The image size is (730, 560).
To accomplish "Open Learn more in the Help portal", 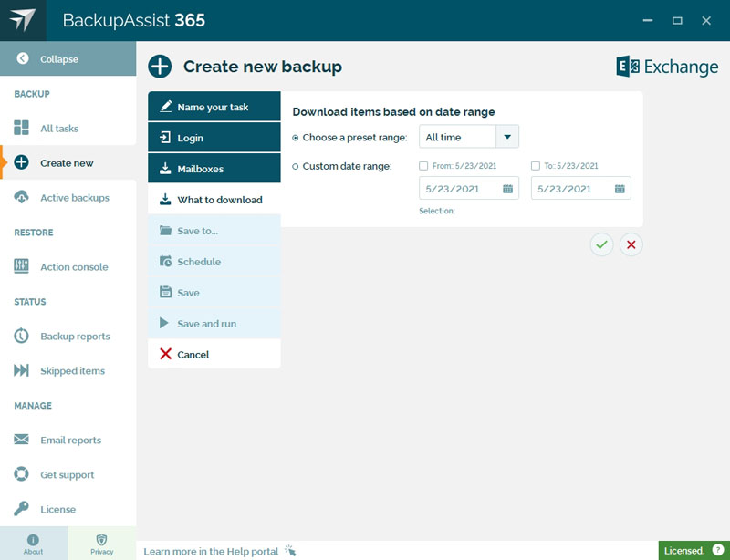I will coord(219,551).
